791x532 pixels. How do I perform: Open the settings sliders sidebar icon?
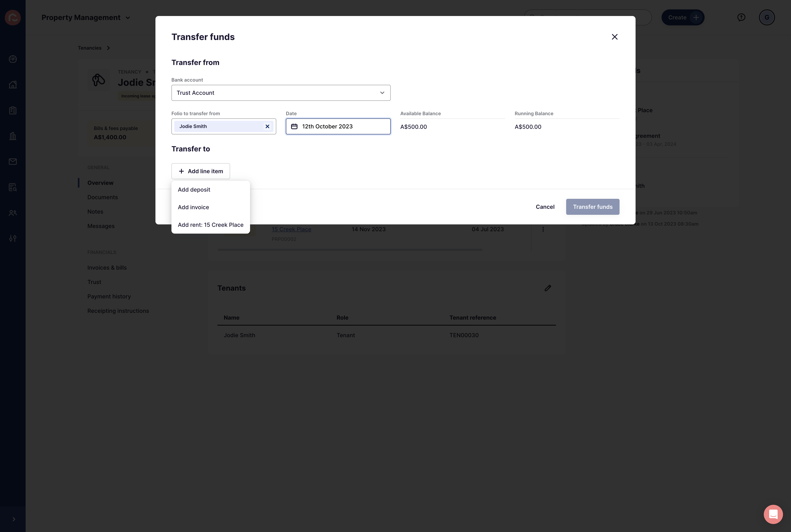13,239
